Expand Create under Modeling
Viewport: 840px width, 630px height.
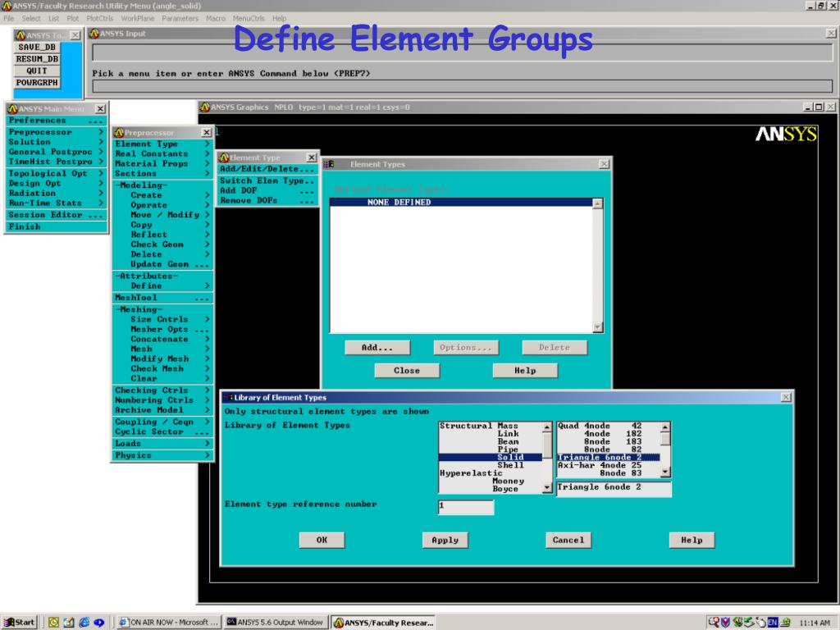pyautogui.click(x=162, y=195)
